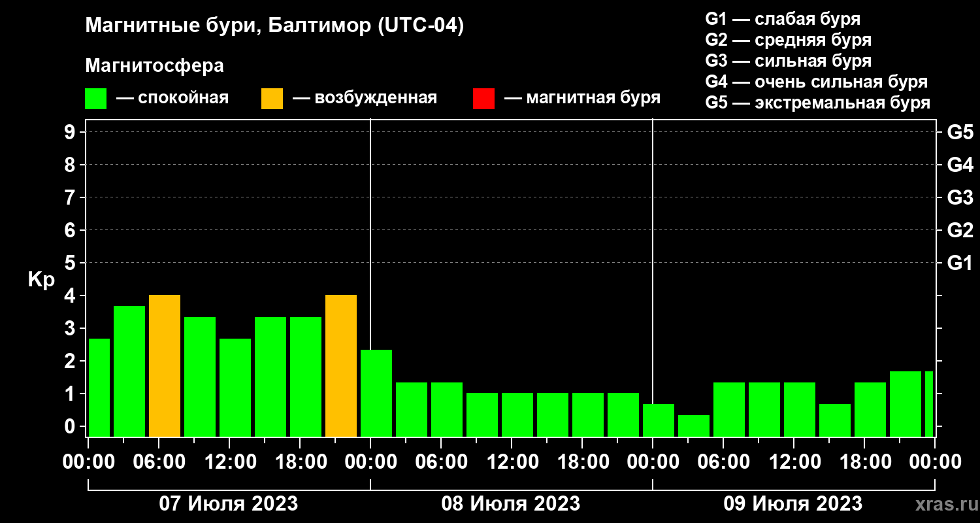Select the second orange bar before midnight 07 Июля

tap(341, 366)
